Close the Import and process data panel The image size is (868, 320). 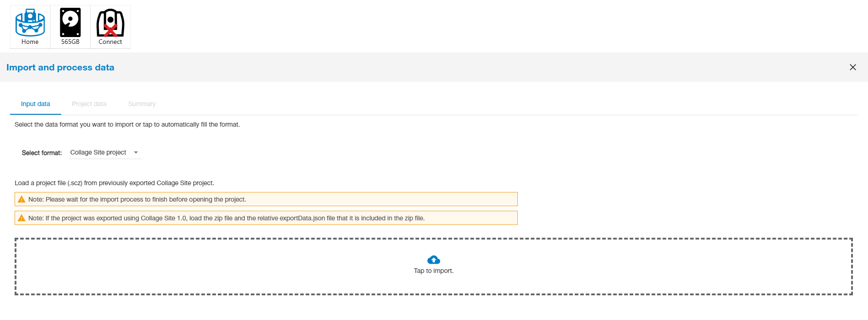pyautogui.click(x=852, y=67)
